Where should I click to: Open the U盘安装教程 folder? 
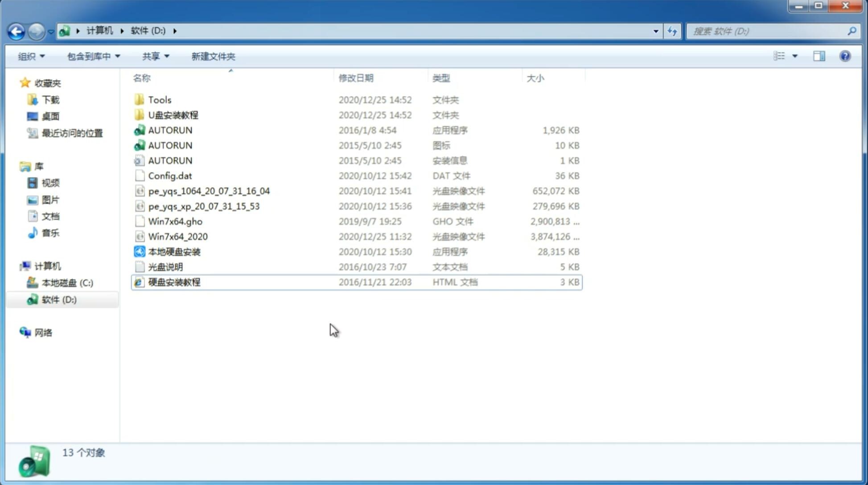tap(174, 115)
